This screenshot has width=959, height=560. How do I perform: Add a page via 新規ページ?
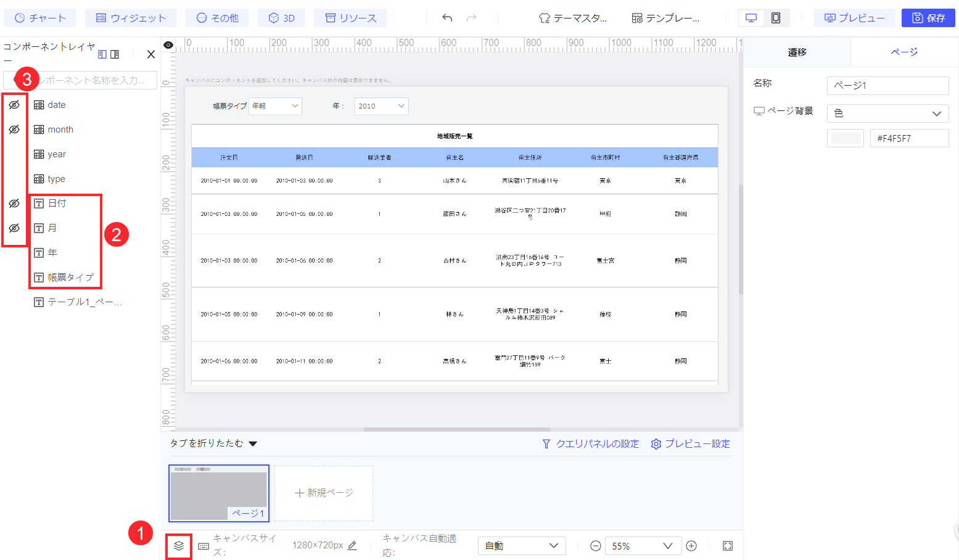click(324, 493)
